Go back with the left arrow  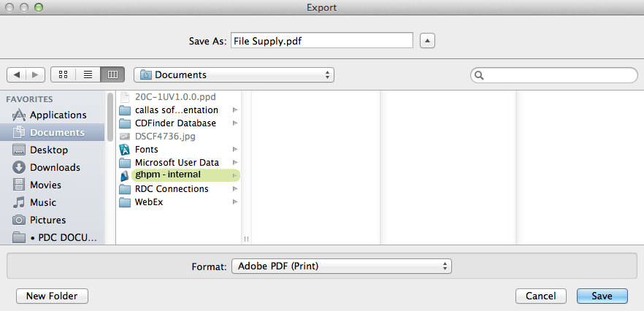pos(17,74)
